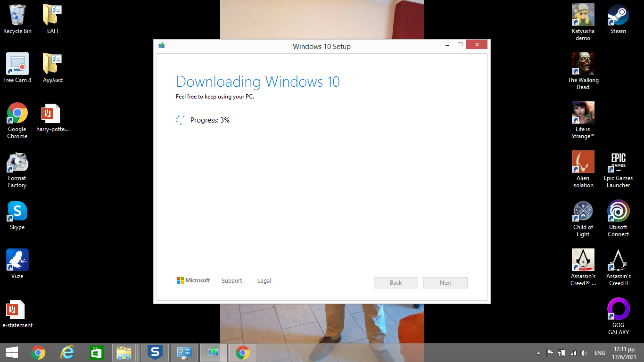
Task: Switch to the open Chrome window beside Setup on the taskbar
Action: 243,353
